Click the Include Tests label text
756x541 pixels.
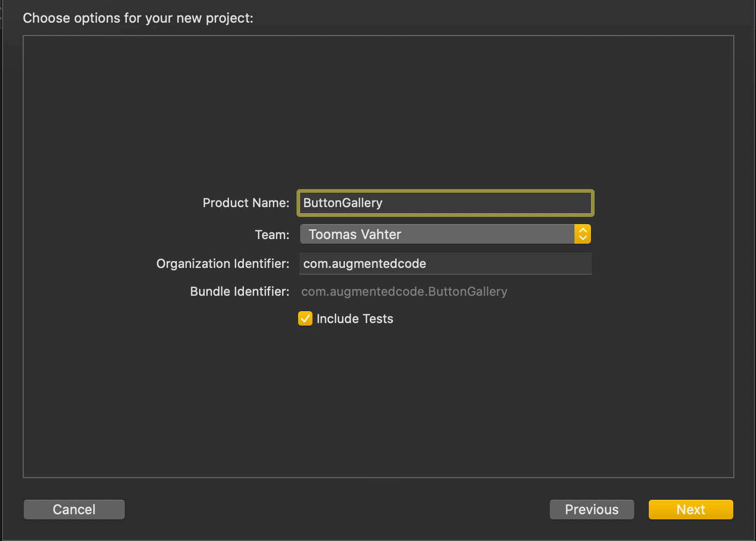355,319
